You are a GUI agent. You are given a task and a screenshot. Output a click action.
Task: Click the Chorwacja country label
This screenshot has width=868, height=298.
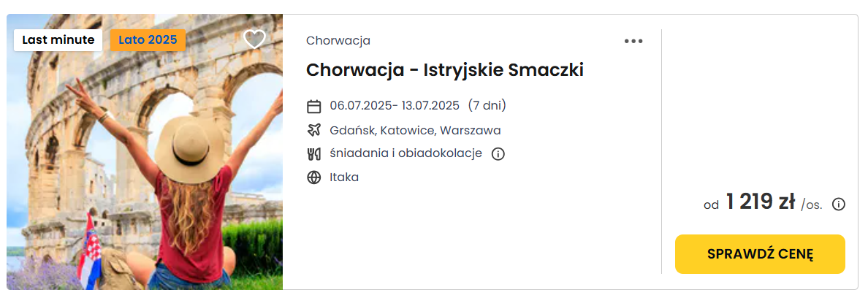338,40
